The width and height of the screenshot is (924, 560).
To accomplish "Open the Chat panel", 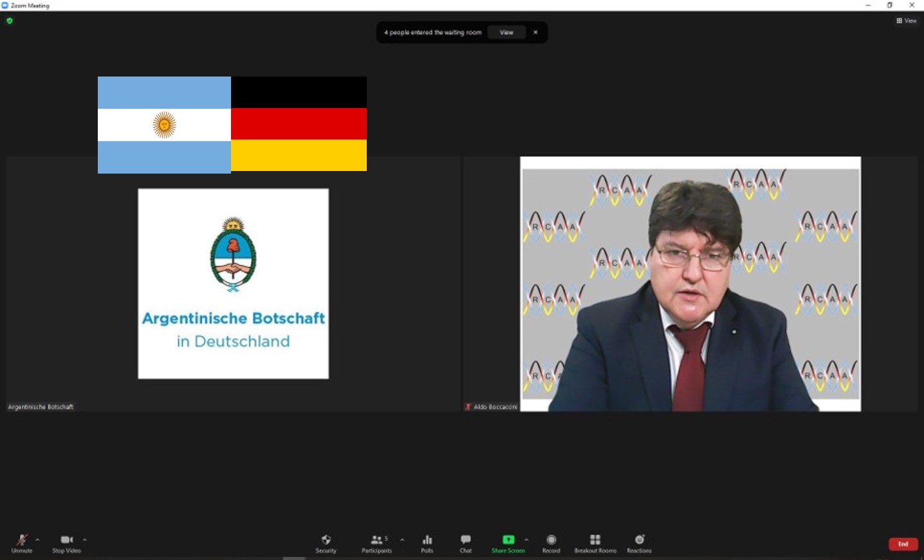I will tap(466, 543).
